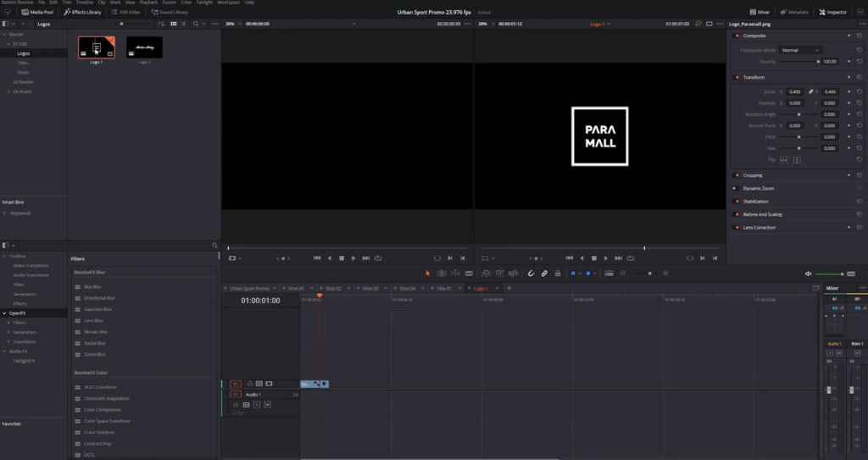Turn off the Stabilization toggle

click(736, 202)
